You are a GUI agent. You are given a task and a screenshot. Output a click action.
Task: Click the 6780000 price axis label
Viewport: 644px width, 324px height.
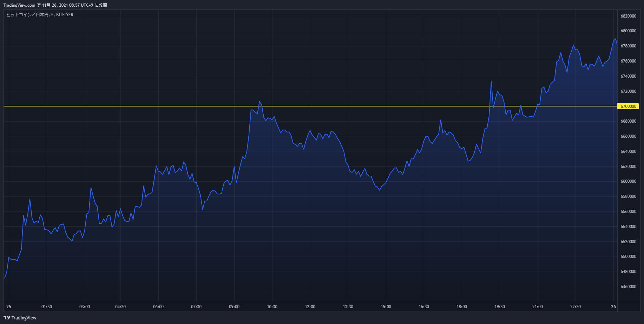click(x=629, y=46)
